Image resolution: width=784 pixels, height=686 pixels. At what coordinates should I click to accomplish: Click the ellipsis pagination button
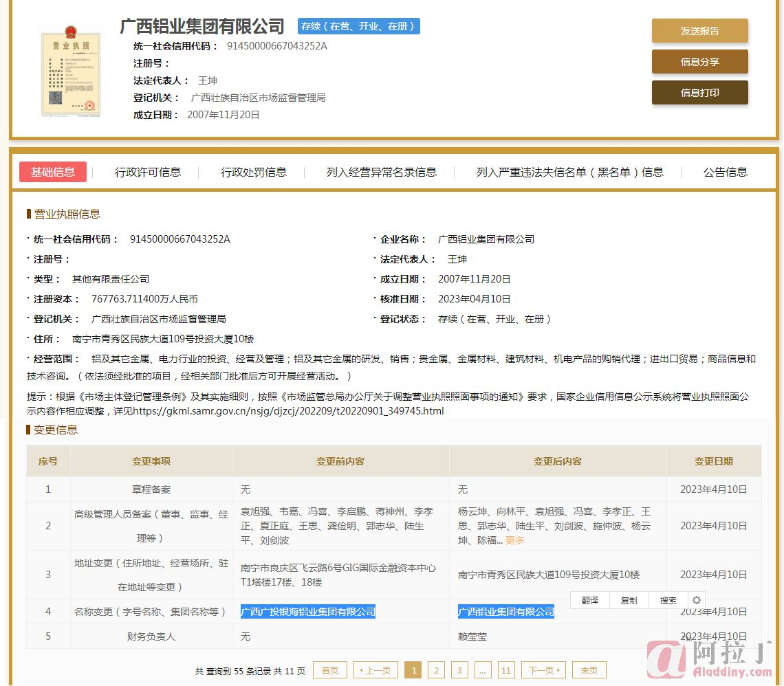(482, 670)
